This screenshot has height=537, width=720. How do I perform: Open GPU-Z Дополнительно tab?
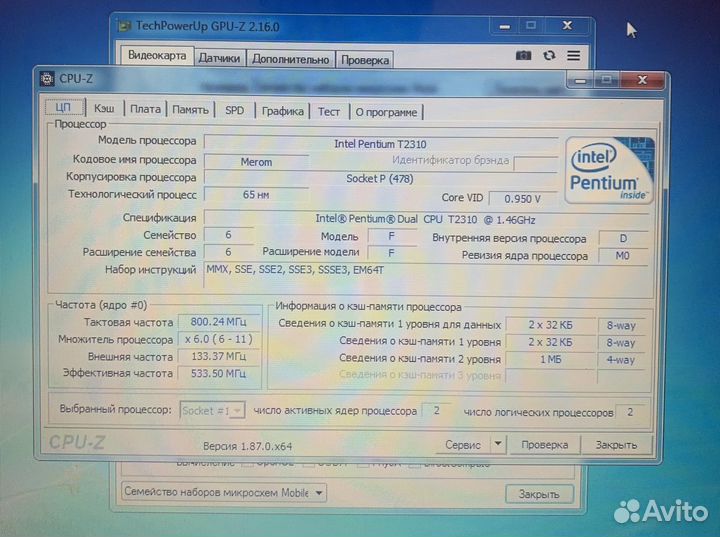point(291,59)
